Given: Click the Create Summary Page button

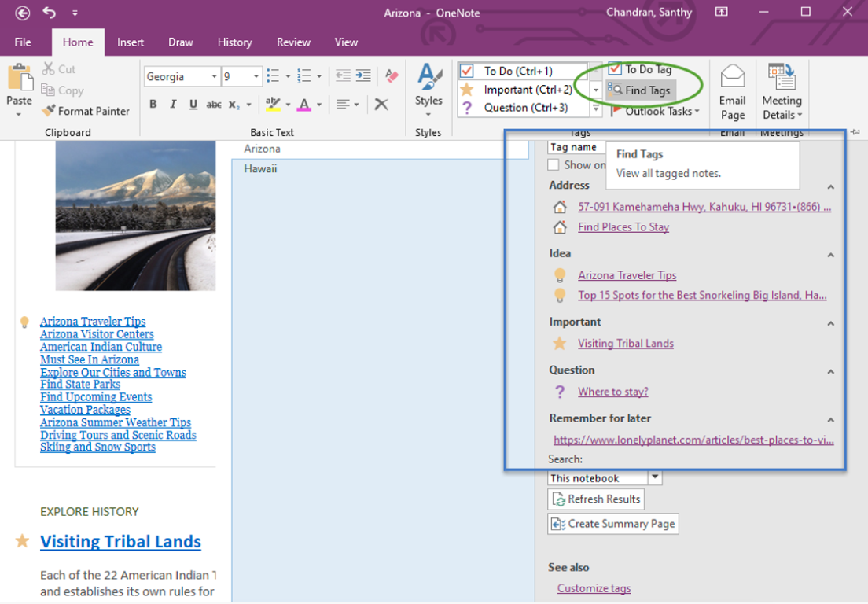Looking at the screenshot, I should coord(612,524).
